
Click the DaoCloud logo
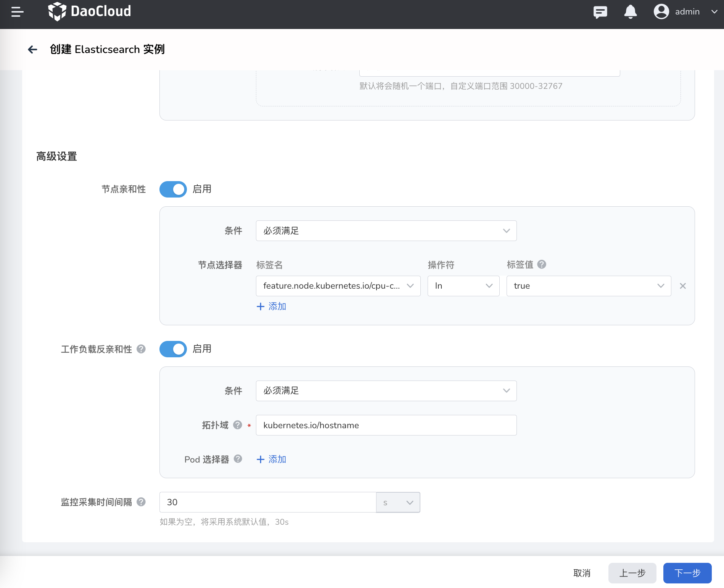[90, 11]
